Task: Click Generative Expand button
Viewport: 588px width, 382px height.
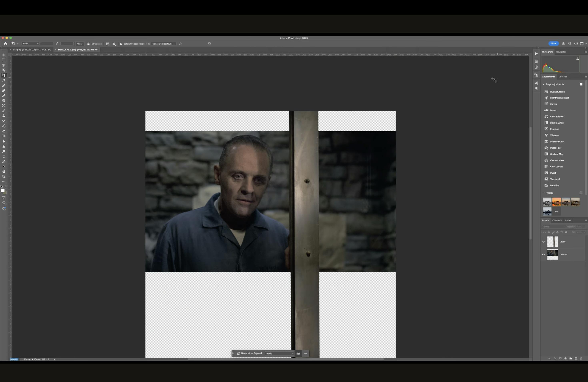Action: point(250,354)
